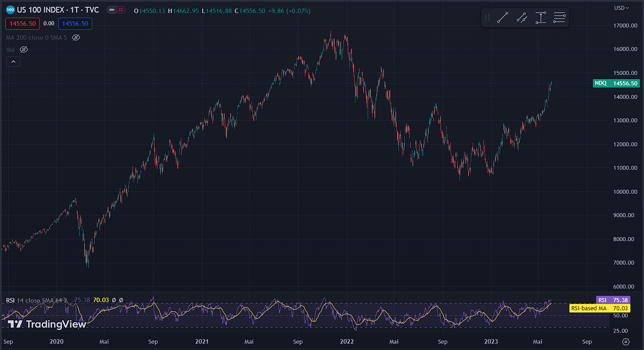
Task: Click the TradingView logo
Action: [x=47, y=324]
